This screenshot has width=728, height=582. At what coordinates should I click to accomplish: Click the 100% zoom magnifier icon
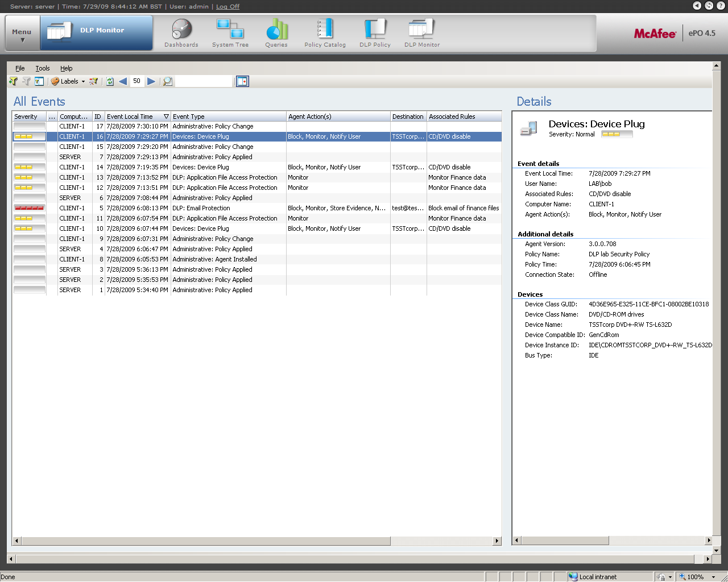click(682, 576)
